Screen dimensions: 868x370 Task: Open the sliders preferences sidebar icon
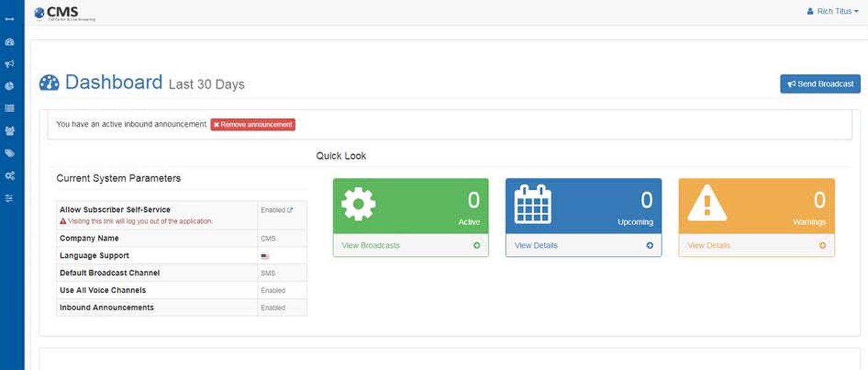[9, 198]
